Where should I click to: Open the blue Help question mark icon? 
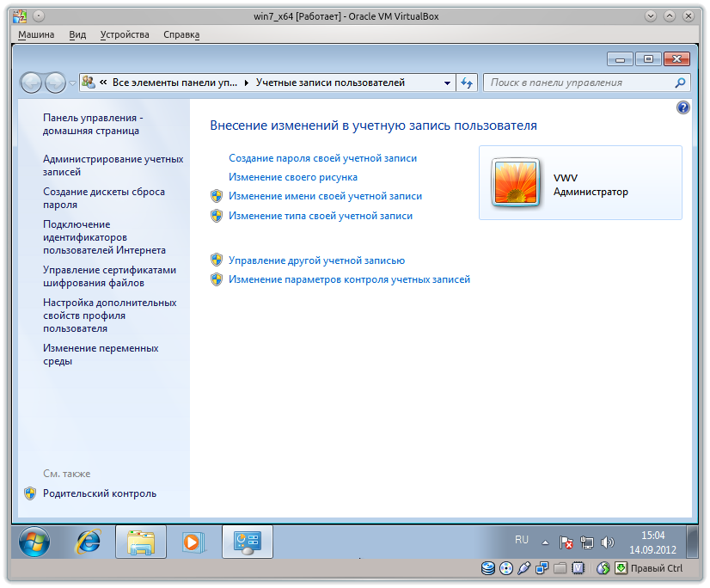tap(683, 107)
